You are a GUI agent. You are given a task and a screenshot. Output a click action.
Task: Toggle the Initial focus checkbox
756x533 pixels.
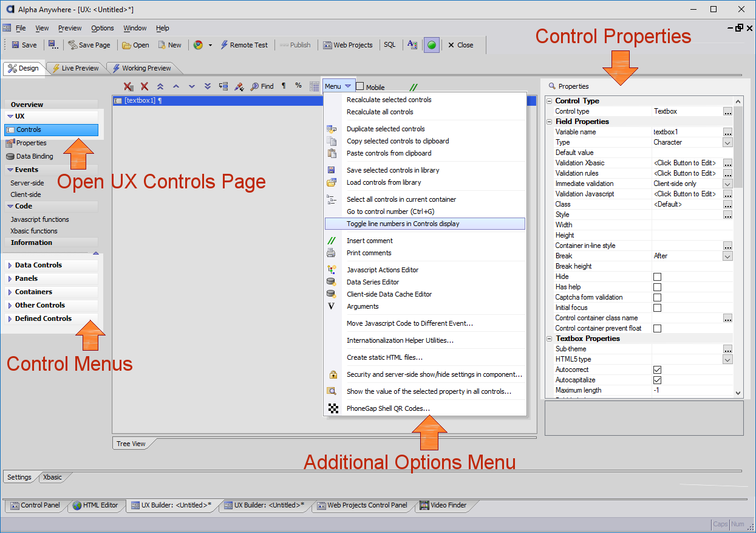657,308
